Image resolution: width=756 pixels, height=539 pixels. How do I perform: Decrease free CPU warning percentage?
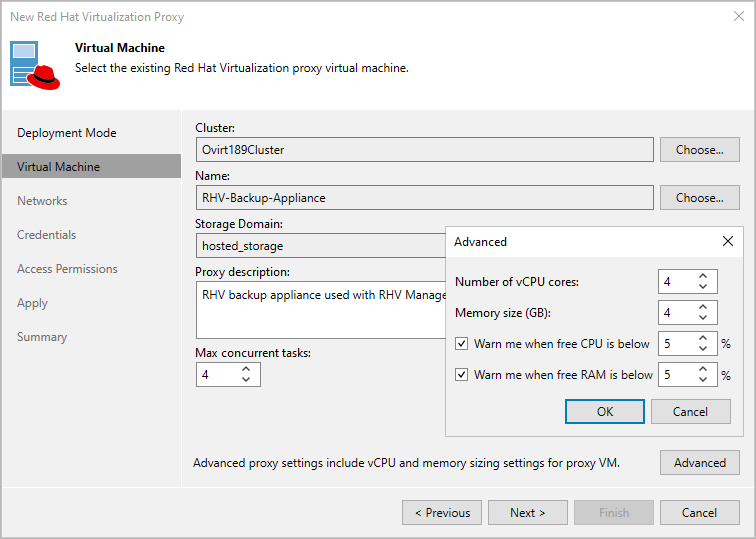click(x=703, y=349)
